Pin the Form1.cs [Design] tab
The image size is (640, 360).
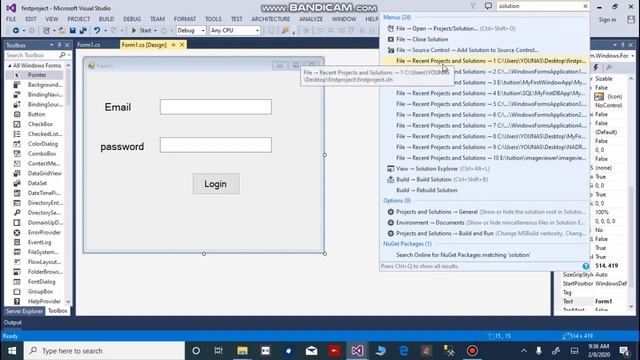pos(173,45)
